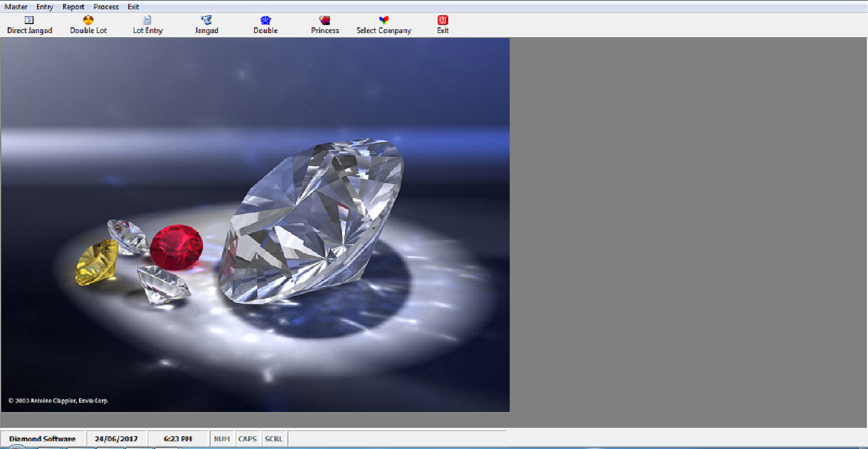
Task: Choose the Princess toolbar icon
Action: point(325,25)
